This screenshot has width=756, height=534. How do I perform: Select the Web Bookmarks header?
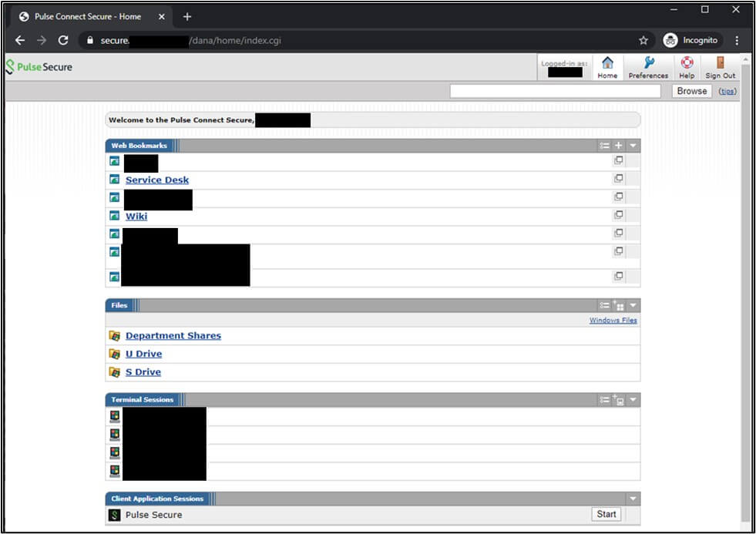[x=139, y=146]
